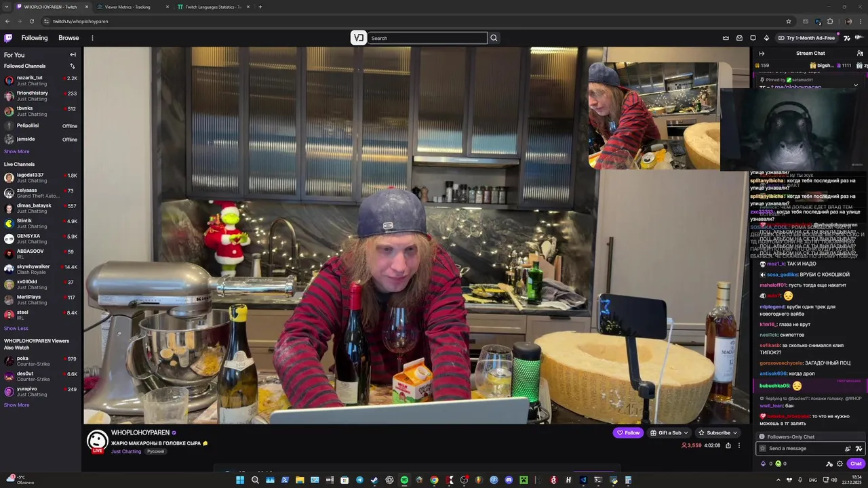Screen dimensions: 868x488
Task: Click the Русский language tag
Action: 156,451
